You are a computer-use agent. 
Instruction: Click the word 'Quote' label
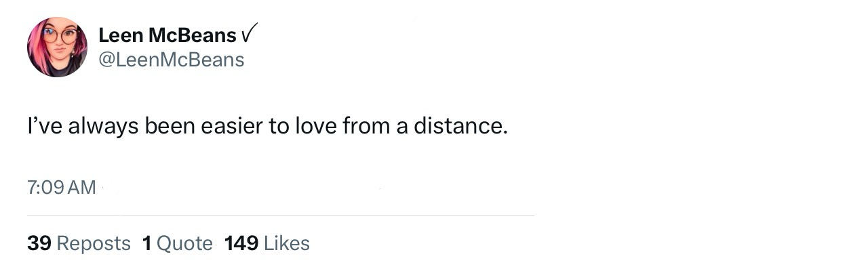(x=185, y=243)
